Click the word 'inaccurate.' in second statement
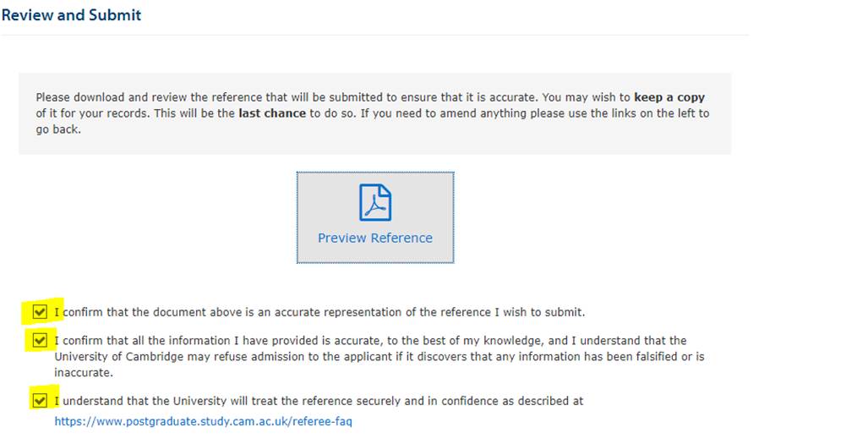 click(84, 373)
